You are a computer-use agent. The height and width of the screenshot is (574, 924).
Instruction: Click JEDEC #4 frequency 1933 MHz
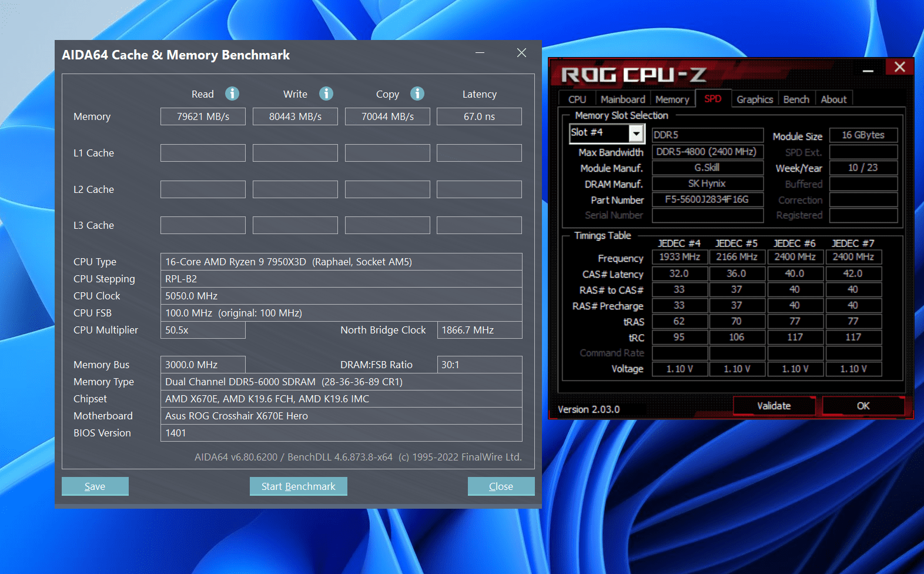[679, 257]
